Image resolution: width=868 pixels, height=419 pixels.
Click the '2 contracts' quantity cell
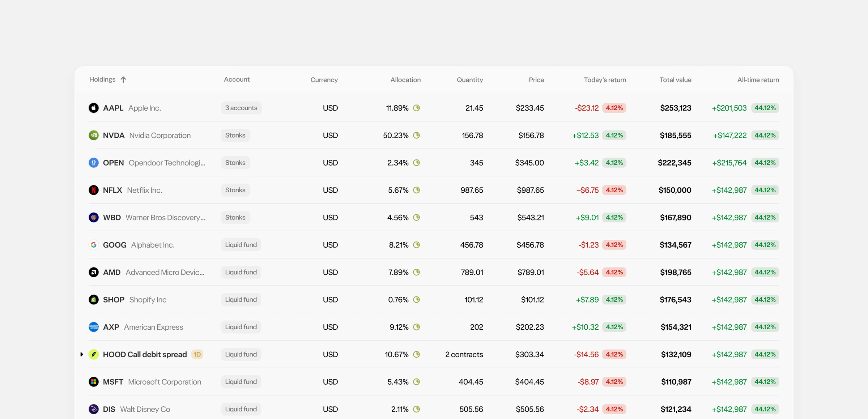click(464, 354)
